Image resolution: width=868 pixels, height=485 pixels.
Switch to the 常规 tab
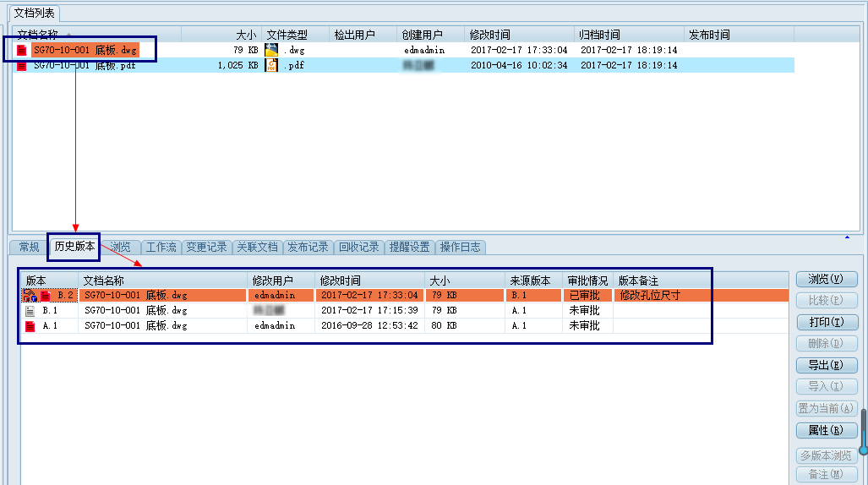click(29, 248)
